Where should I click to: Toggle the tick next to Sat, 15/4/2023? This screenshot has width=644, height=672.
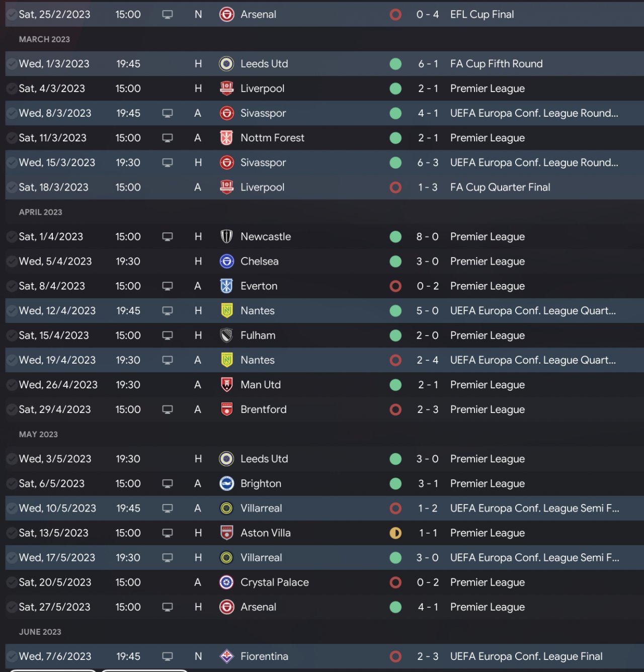tap(11, 336)
